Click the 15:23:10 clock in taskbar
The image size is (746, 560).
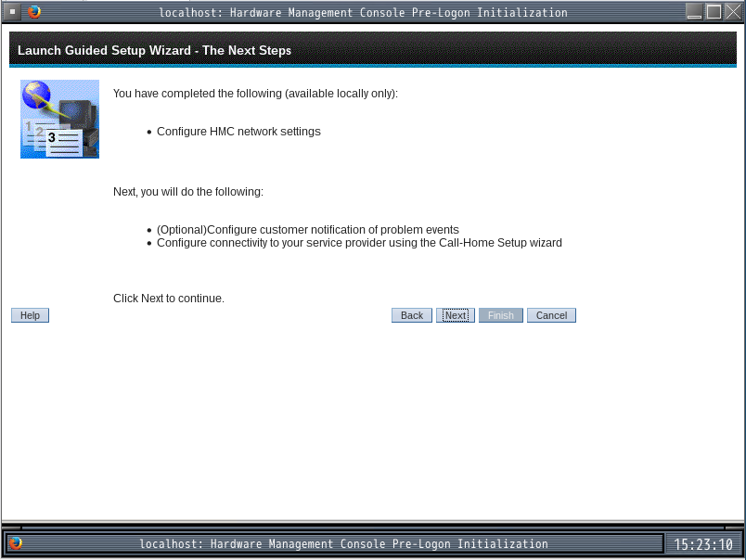click(703, 544)
